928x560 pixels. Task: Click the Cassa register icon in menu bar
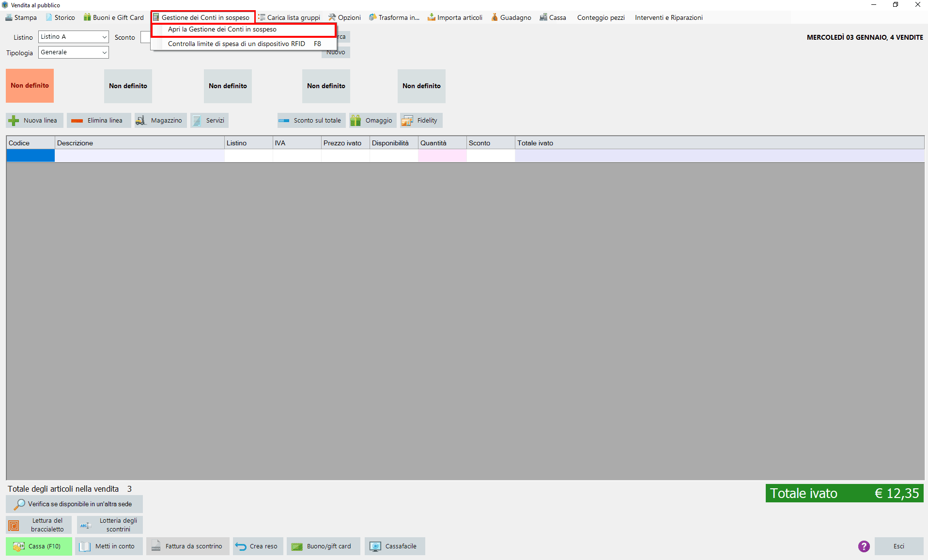click(x=543, y=17)
